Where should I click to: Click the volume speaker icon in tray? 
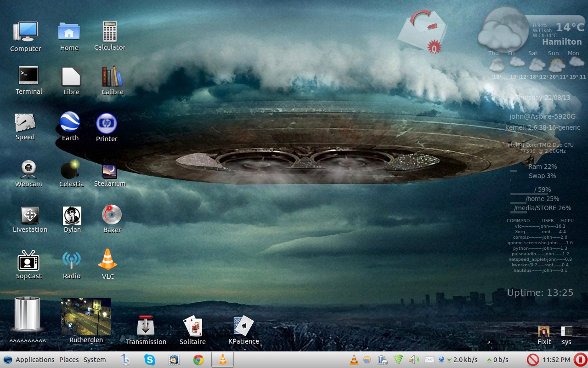[413, 360]
